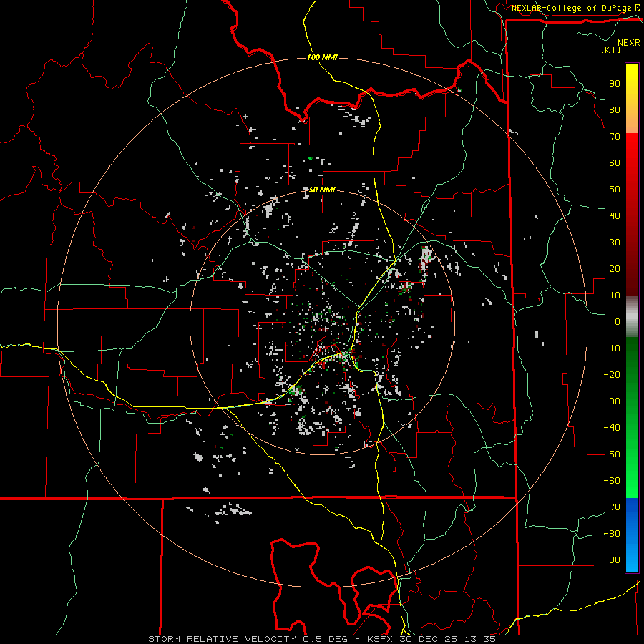Pick the blue segment at the color bar bottom

[632, 535]
